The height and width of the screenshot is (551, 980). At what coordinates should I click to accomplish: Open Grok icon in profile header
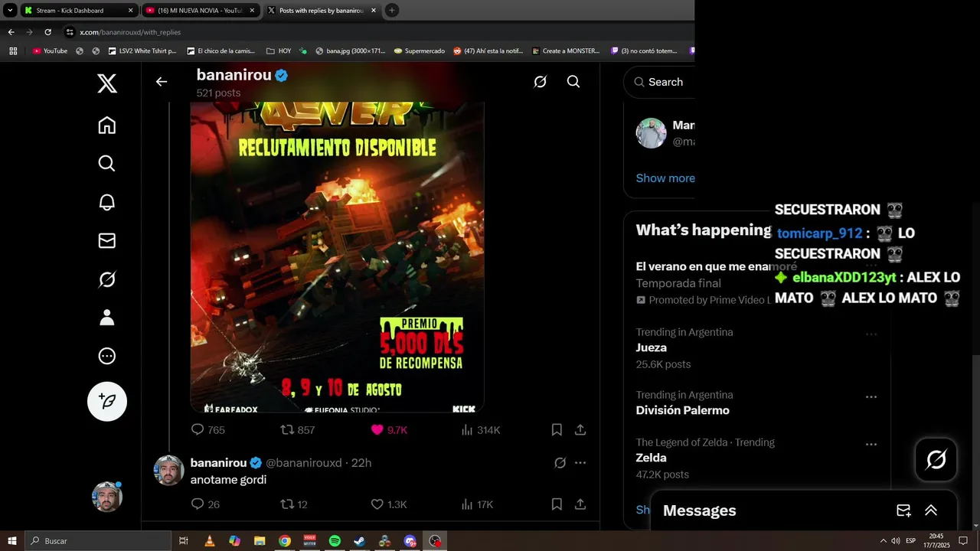click(x=540, y=82)
